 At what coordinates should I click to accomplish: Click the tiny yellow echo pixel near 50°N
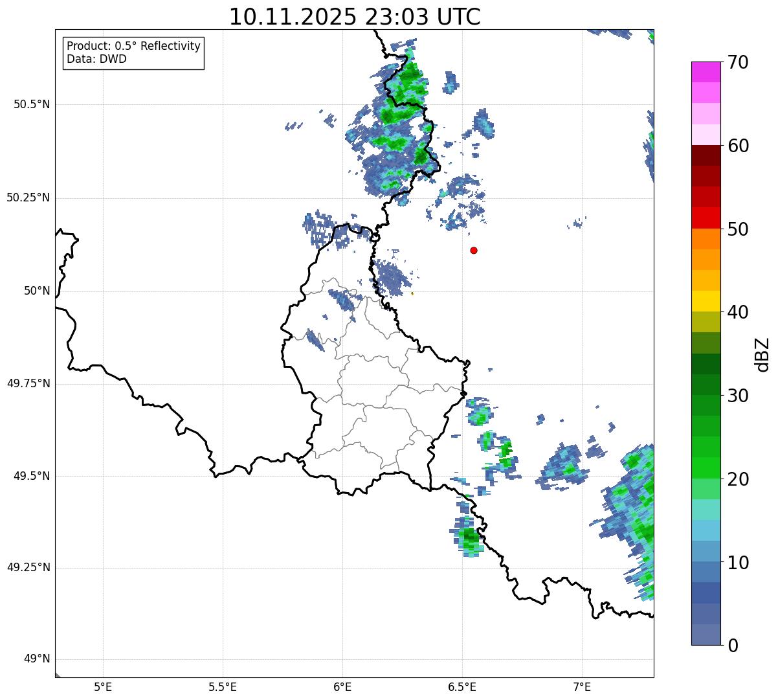pos(412,293)
